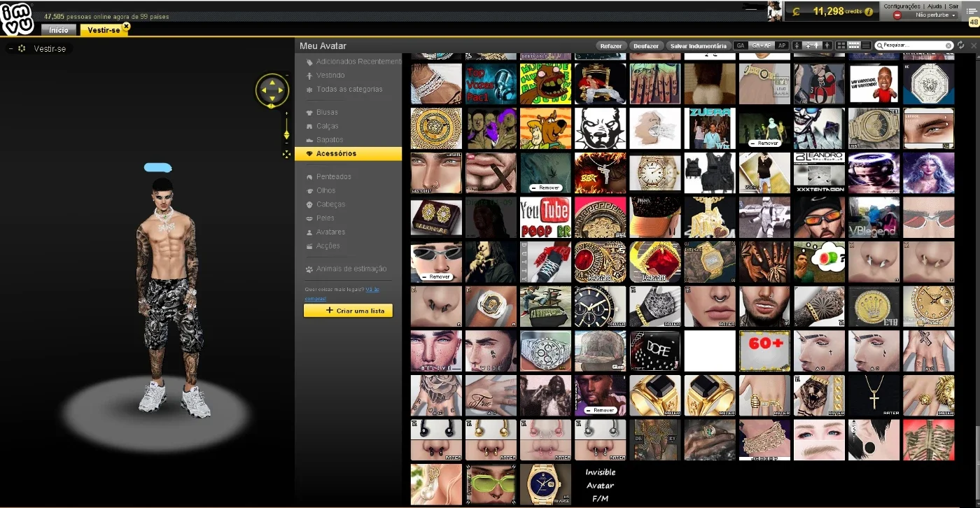Open the Avatares category
Viewport: 980px width, 508px height.
pyautogui.click(x=330, y=232)
